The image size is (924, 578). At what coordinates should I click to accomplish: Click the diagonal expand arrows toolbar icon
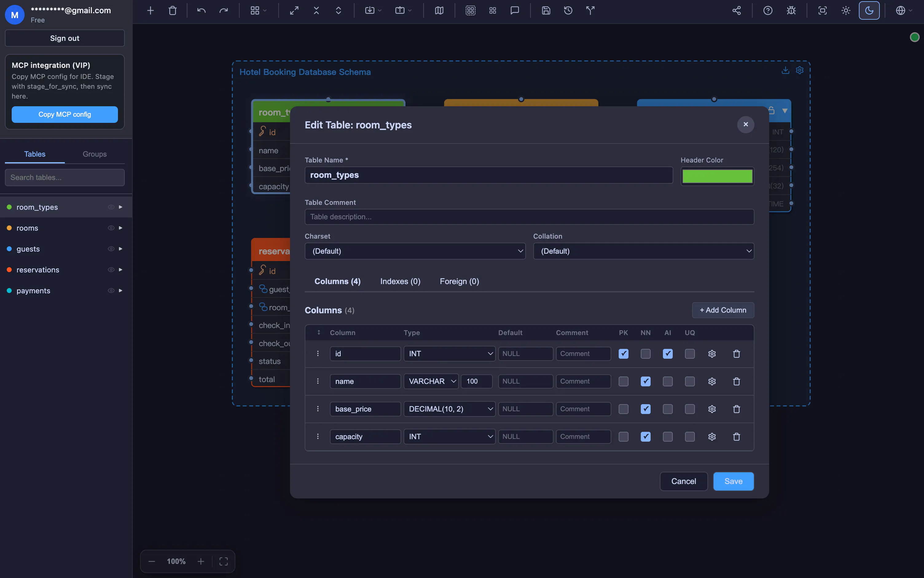(294, 11)
